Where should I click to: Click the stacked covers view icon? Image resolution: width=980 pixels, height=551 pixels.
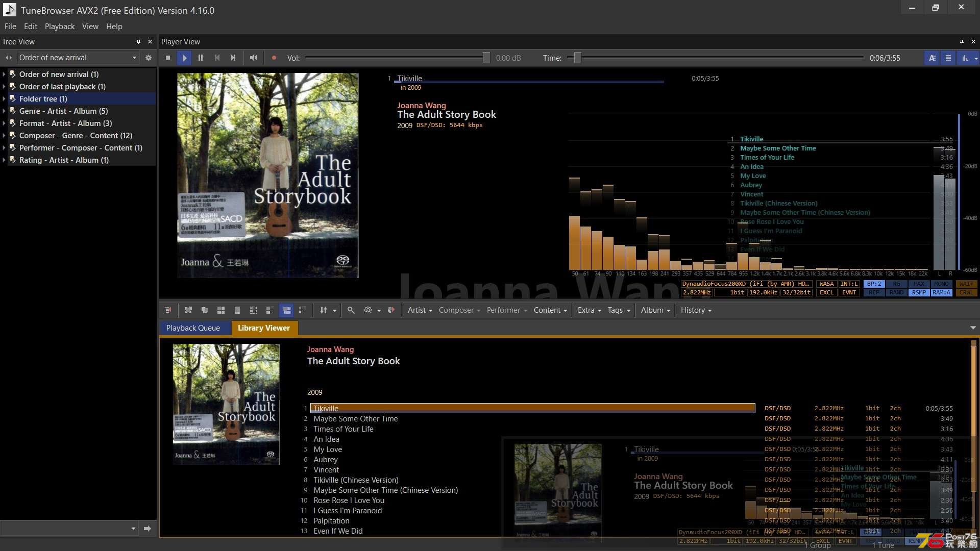click(x=205, y=310)
